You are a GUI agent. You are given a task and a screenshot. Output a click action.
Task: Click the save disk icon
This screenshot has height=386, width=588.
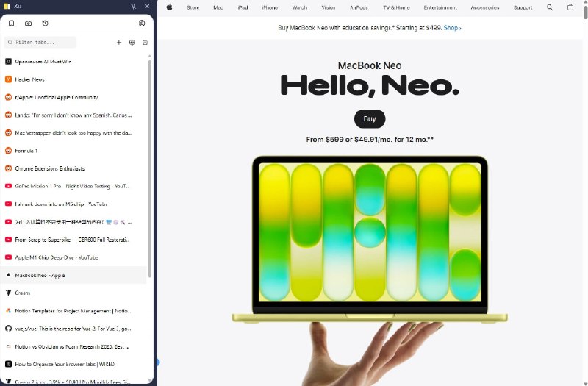pyautogui.click(x=145, y=43)
